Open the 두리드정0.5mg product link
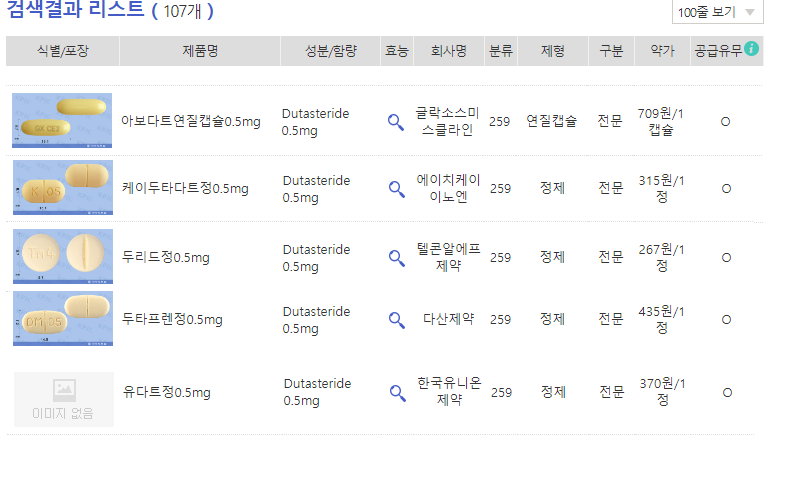This screenshot has height=491, width=807. pyautogui.click(x=166, y=257)
